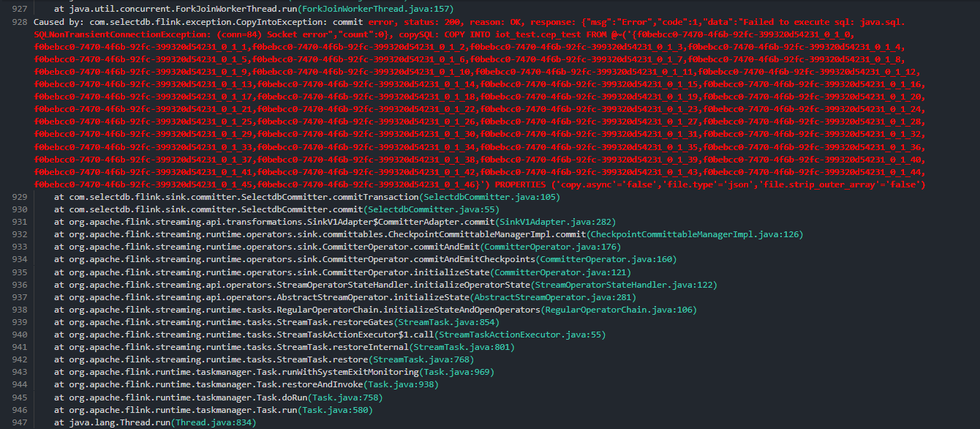This screenshot has width=980, height=429.
Task: Click 'java.lang.Thread.run' method text
Action: [120, 422]
